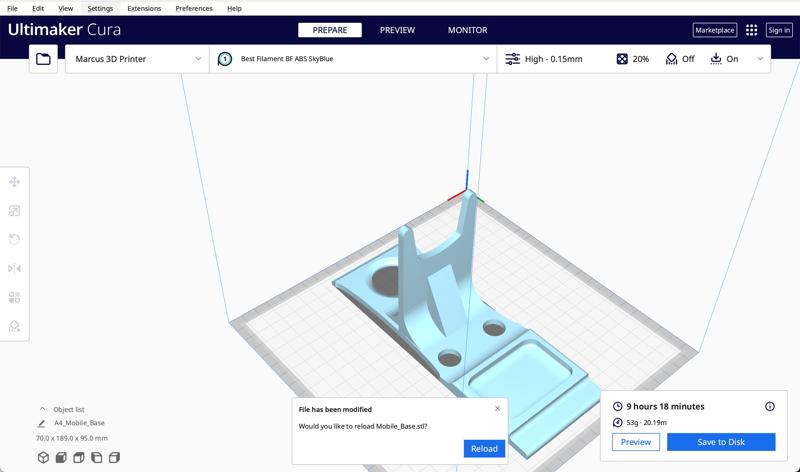This screenshot has width=800, height=472.
Task: Select the Mirror tool in left toolbar
Action: point(14,268)
